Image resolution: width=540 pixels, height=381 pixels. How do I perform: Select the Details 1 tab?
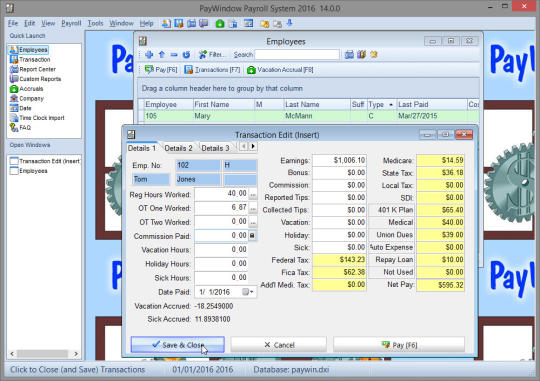coord(142,148)
